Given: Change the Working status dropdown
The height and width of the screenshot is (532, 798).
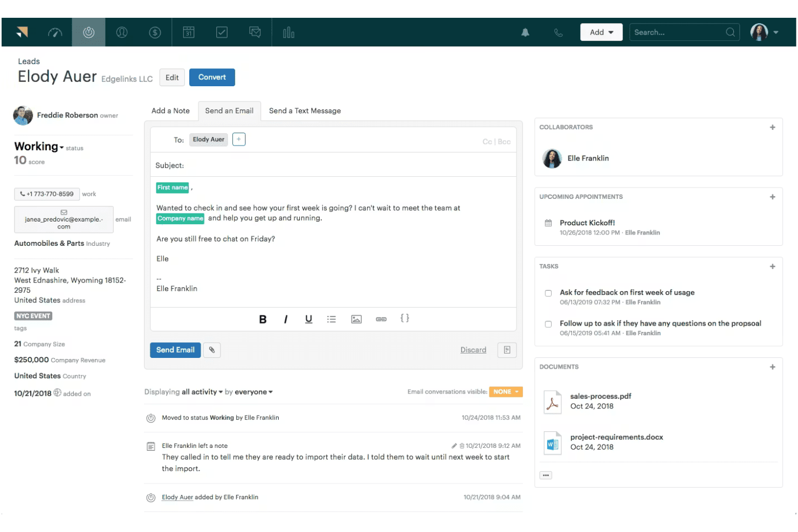Looking at the screenshot, I should pos(39,147).
